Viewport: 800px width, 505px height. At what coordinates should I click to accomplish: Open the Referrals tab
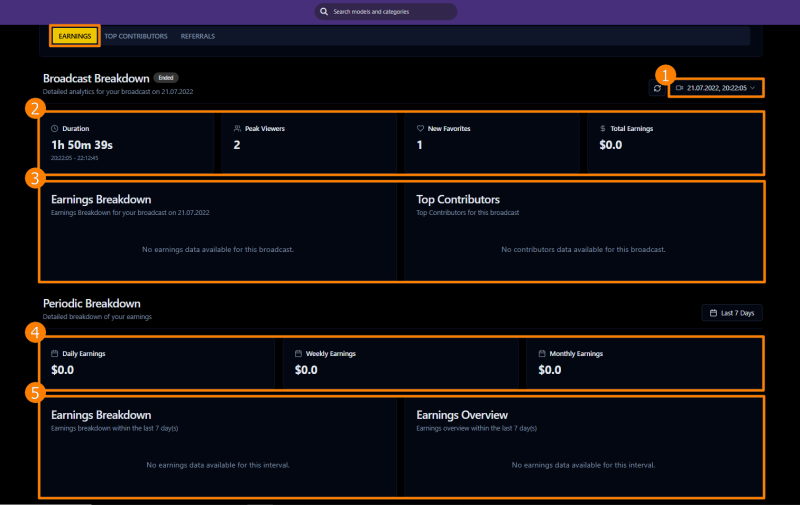(197, 36)
